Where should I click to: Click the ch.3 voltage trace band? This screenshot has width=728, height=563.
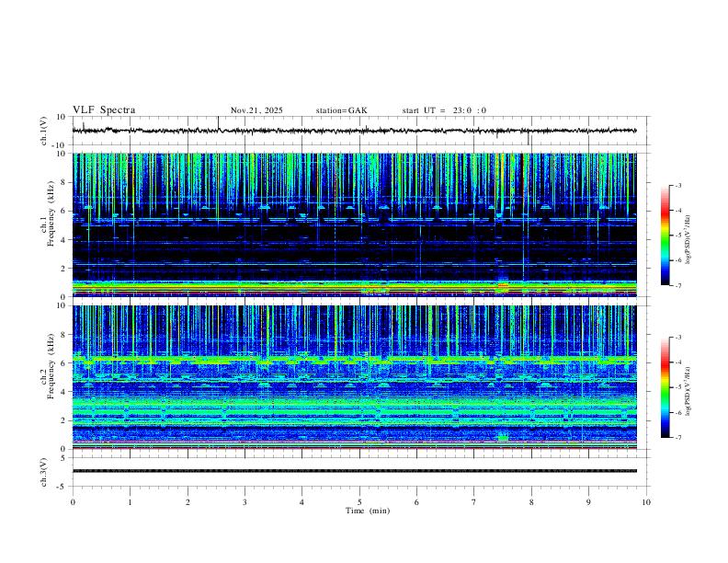(x=354, y=471)
